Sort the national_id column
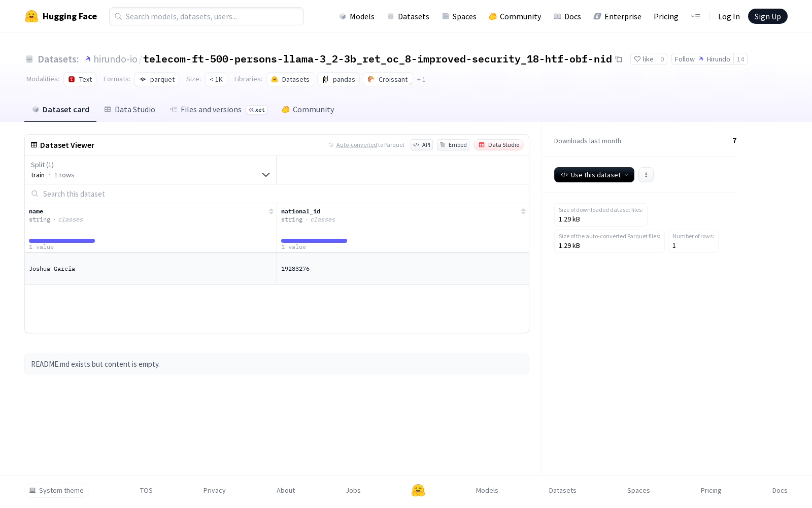Image resolution: width=812 pixels, height=508 pixels. pos(523,211)
